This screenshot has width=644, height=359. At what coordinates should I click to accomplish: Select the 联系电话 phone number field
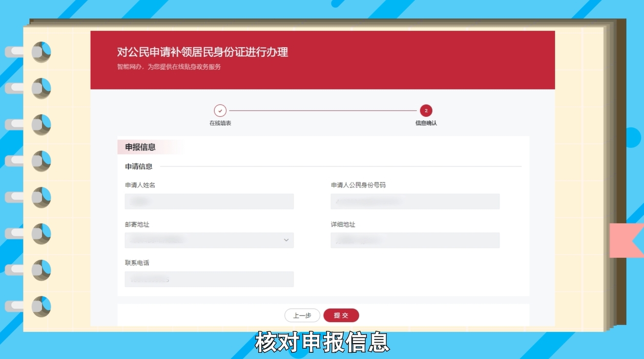pyautogui.click(x=209, y=279)
